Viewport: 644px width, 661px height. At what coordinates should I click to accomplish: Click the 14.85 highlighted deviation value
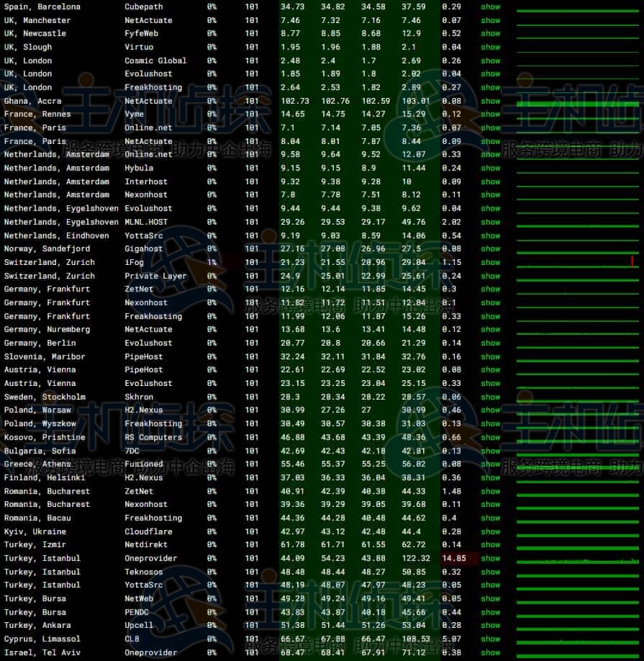tap(455, 558)
